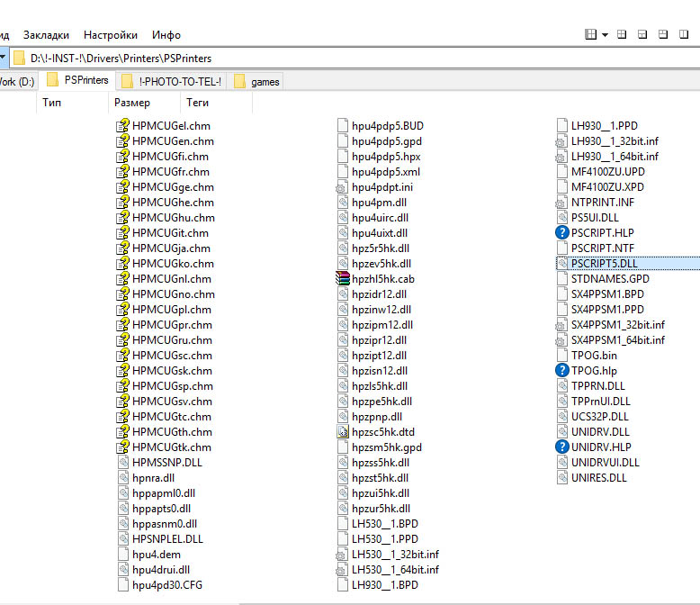Screen dimensions: 700x605
Task: Click the UNIDRV.HLP blue question icon
Action: coord(562,447)
